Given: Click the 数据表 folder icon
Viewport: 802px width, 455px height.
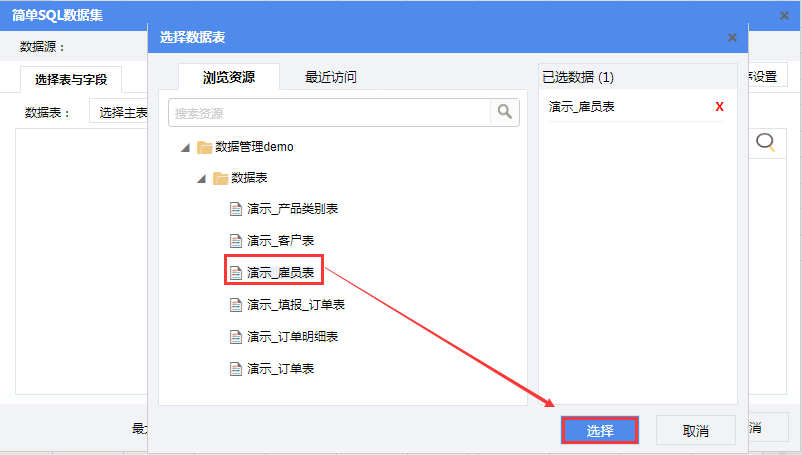Looking at the screenshot, I should click(220, 178).
